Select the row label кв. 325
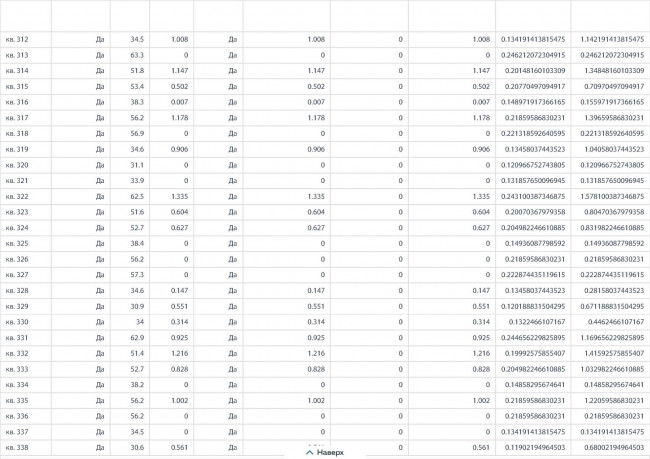The width and height of the screenshot is (650, 459). click(17, 243)
